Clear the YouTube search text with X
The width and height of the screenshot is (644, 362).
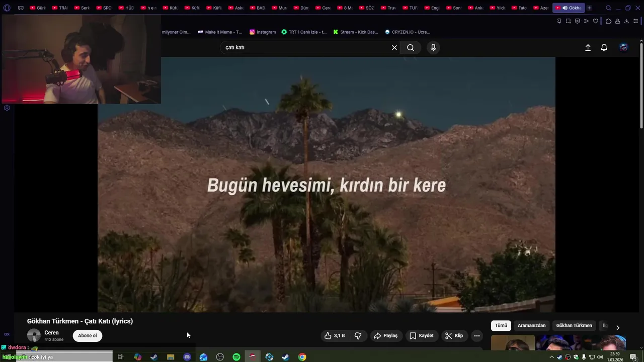394,48
